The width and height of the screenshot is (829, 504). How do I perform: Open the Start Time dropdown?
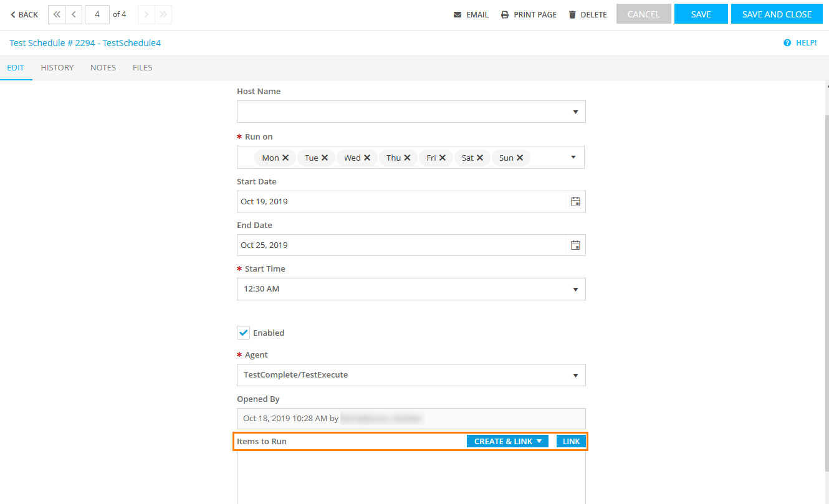point(575,289)
